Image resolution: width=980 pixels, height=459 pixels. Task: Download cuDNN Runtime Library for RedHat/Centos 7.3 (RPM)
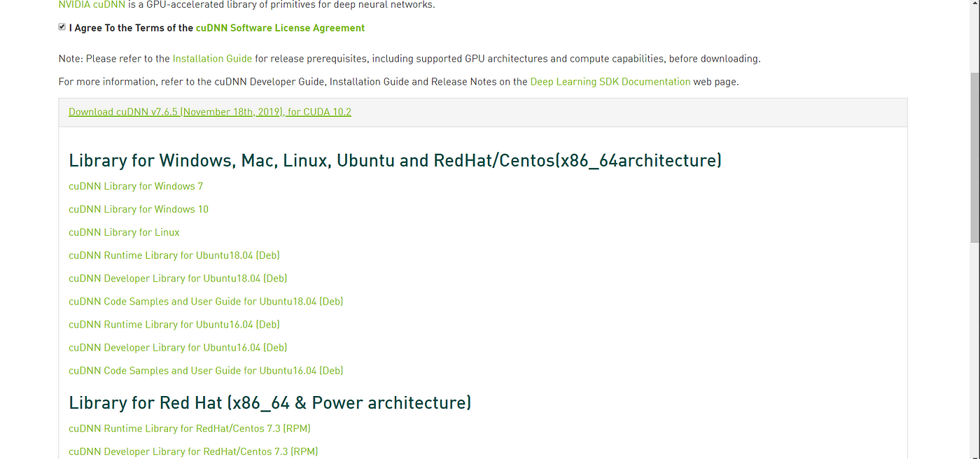click(190, 428)
